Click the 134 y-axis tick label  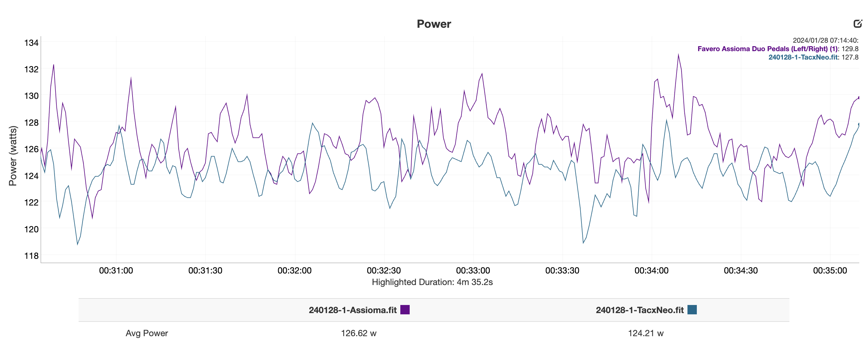pyautogui.click(x=31, y=43)
